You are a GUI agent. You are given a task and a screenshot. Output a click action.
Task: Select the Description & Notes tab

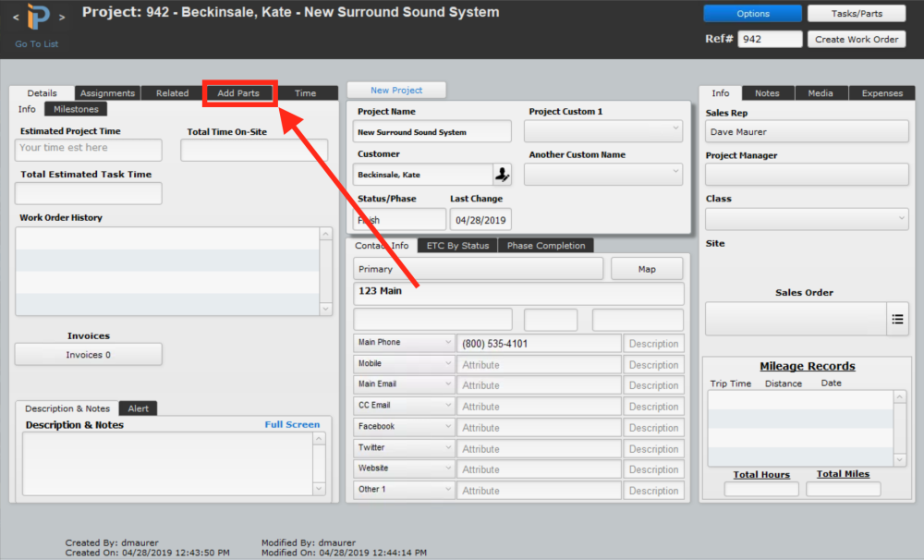[x=67, y=408]
